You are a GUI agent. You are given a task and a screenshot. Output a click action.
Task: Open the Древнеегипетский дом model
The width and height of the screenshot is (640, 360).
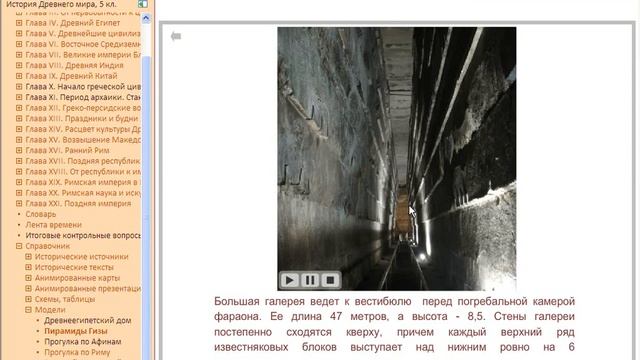click(x=88, y=320)
